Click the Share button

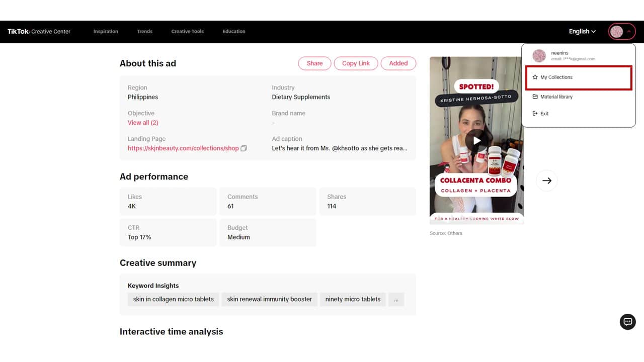pos(314,63)
